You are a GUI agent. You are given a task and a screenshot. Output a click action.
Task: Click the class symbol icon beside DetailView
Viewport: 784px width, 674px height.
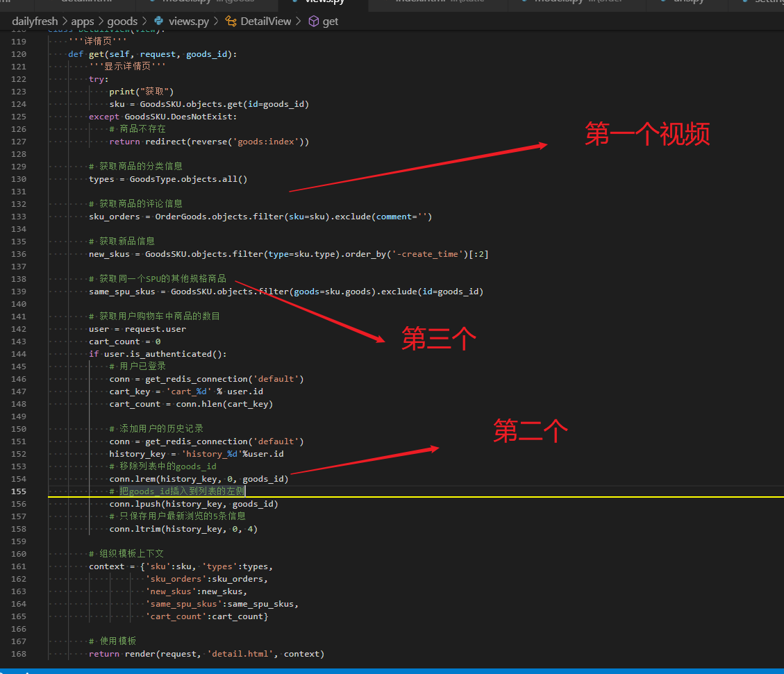pyautogui.click(x=231, y=21)
